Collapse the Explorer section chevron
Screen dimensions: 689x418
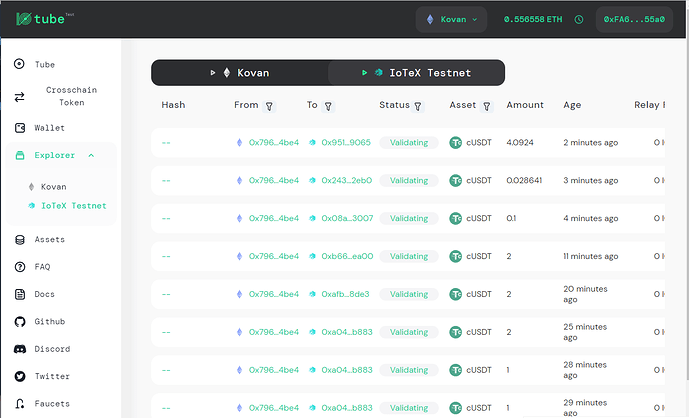coord(91,155)
